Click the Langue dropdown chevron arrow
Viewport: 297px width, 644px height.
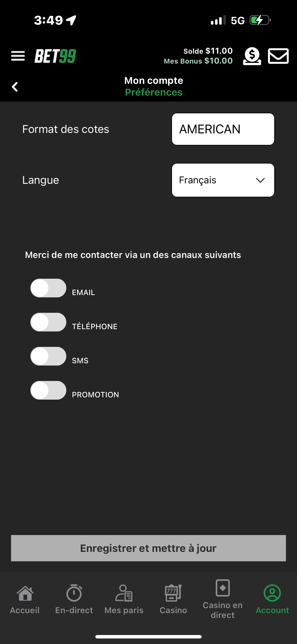coord(260,180)
